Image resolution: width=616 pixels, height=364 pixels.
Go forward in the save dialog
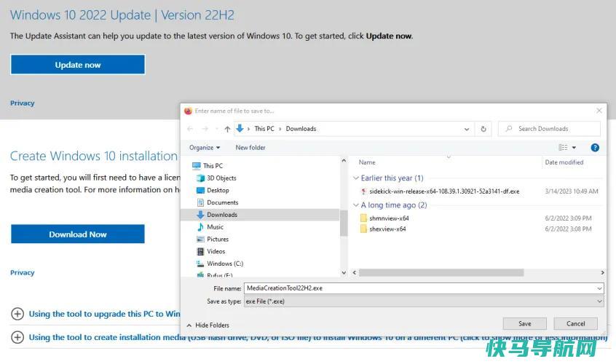click(x=205, y=129)
